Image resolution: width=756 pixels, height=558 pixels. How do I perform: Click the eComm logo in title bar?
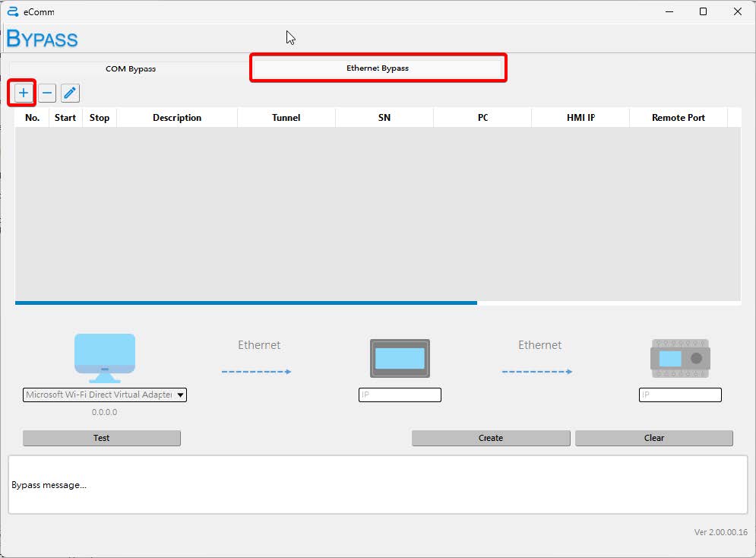[12, 11]
